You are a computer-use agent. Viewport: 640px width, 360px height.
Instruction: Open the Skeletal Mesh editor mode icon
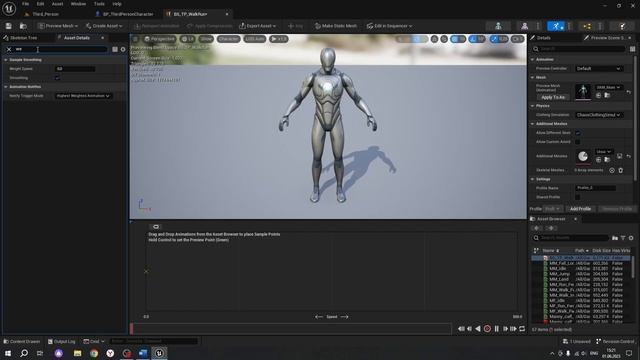524,26
